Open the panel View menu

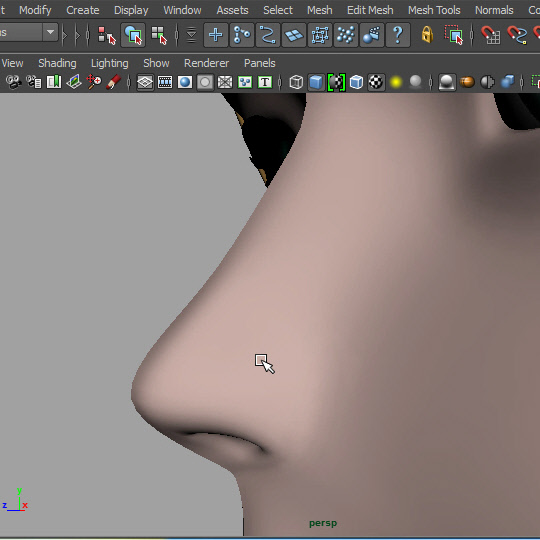12,63
